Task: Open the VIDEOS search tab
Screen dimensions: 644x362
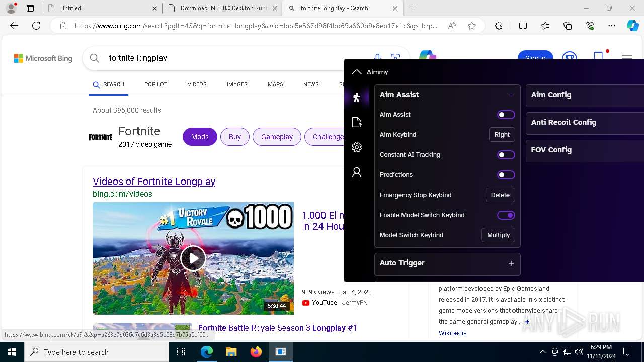Action: (x=197, y=84)
